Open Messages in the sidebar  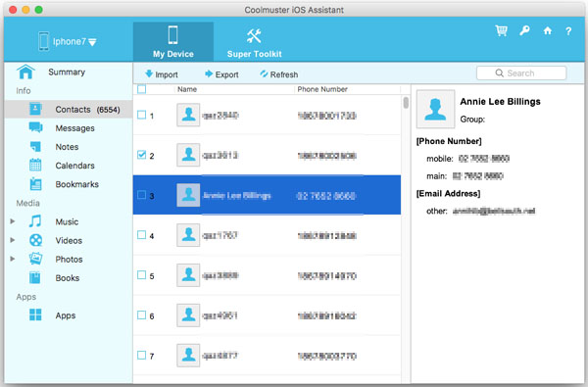(x=74, y=128)
